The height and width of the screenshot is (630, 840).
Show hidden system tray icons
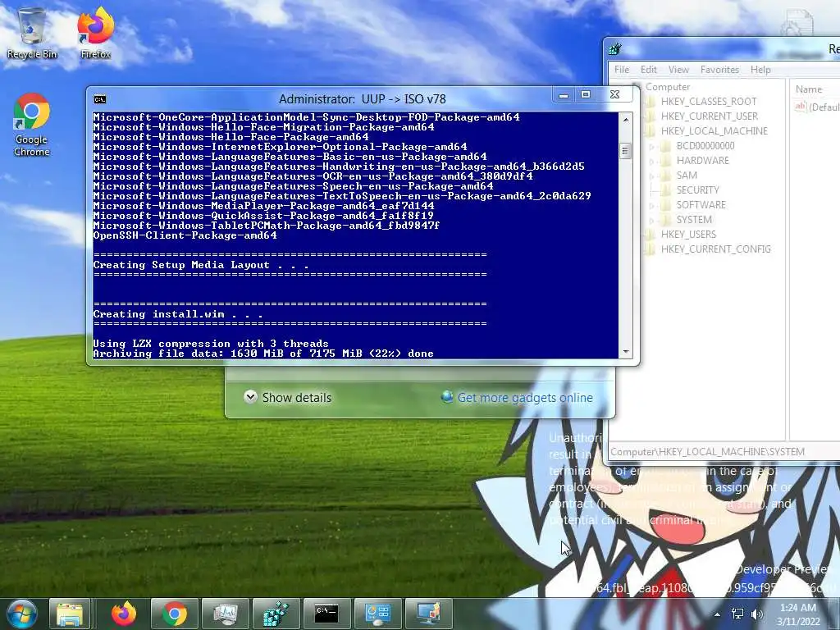pos(717,614)
